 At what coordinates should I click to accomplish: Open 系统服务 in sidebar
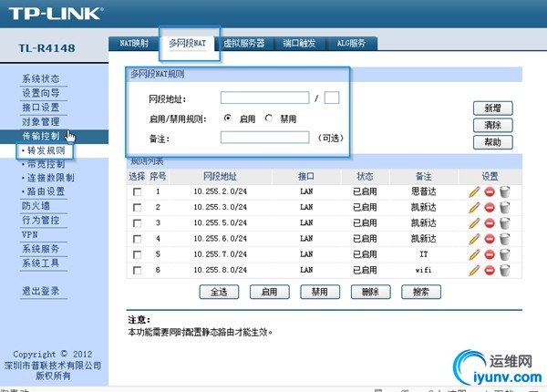(41, 249)
